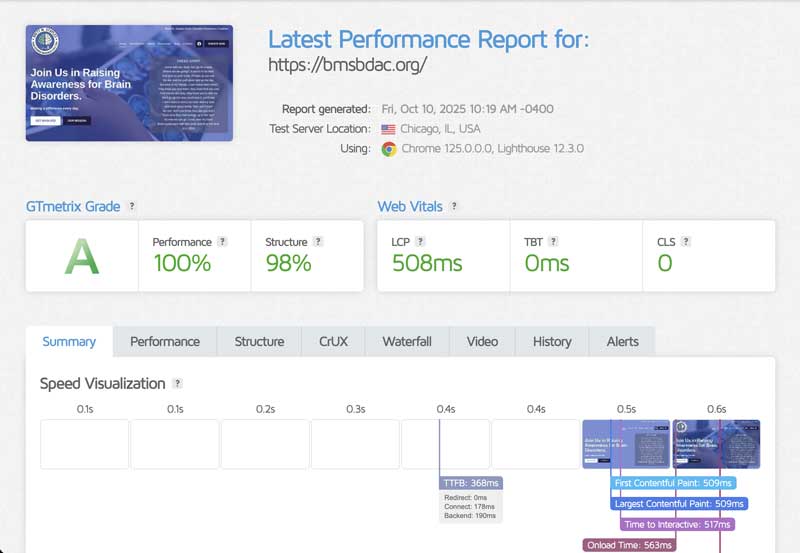This screenshot has height=553, width=800.
Task: View the History tab
Action: 552,342
